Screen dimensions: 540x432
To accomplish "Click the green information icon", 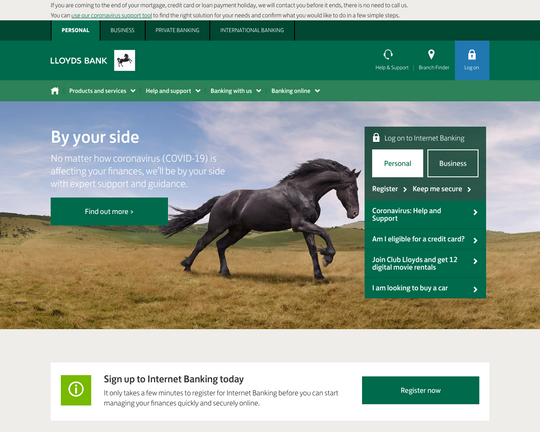I will 76,390.
